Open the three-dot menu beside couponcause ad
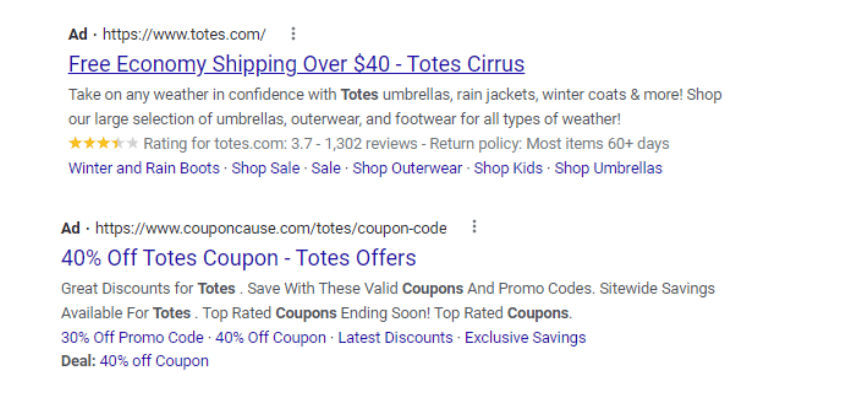Screen dimensions: 861x396 (474, 227)
